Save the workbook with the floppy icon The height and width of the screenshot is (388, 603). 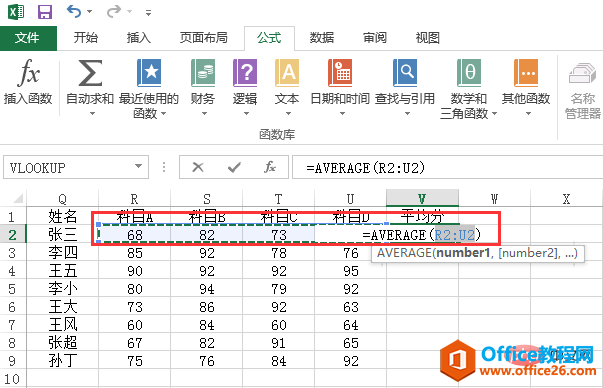coord(45,12)
